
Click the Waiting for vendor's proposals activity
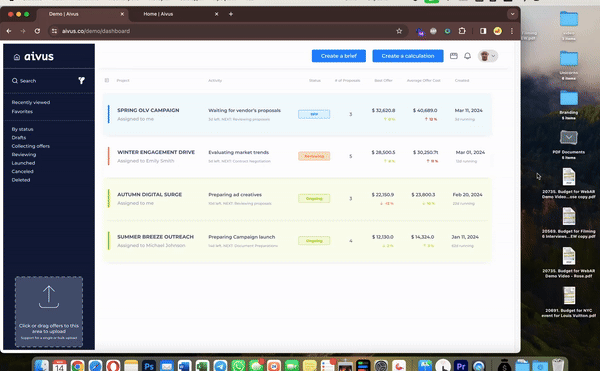(245, 110)
